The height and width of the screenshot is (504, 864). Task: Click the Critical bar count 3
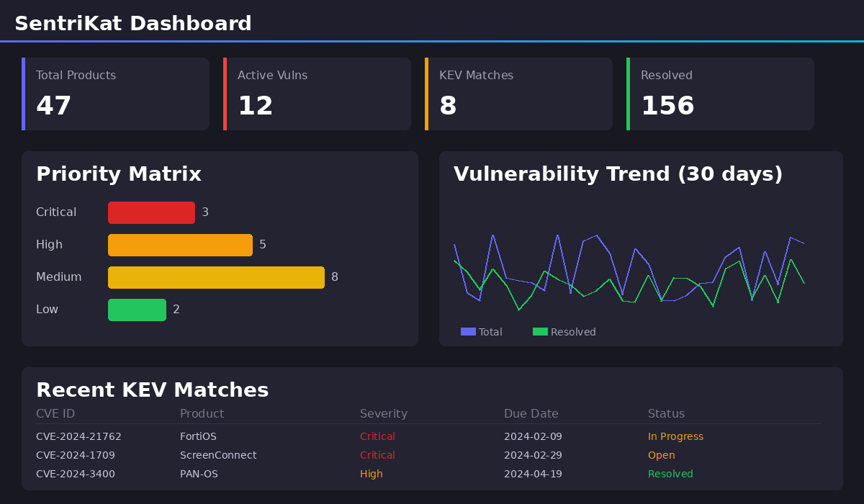click(x=205, y=212)
